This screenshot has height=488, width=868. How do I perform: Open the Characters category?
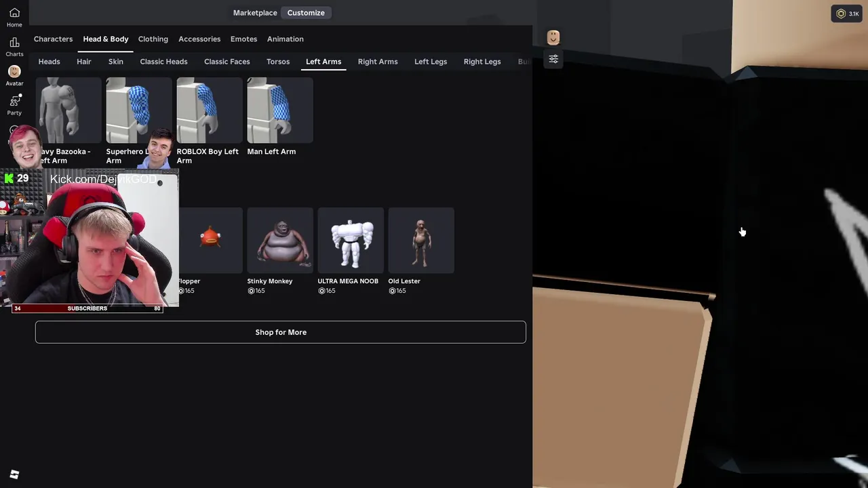[x=53, y=39]
